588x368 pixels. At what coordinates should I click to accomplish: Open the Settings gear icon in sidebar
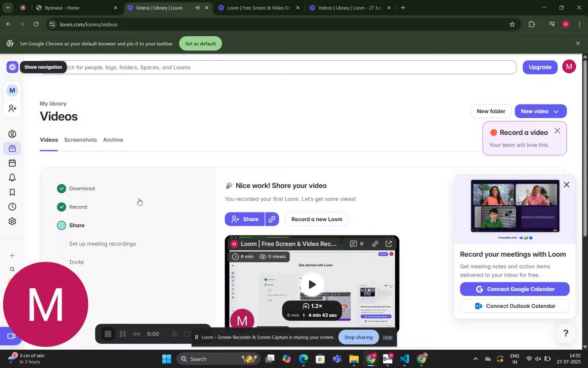[12, 221]
